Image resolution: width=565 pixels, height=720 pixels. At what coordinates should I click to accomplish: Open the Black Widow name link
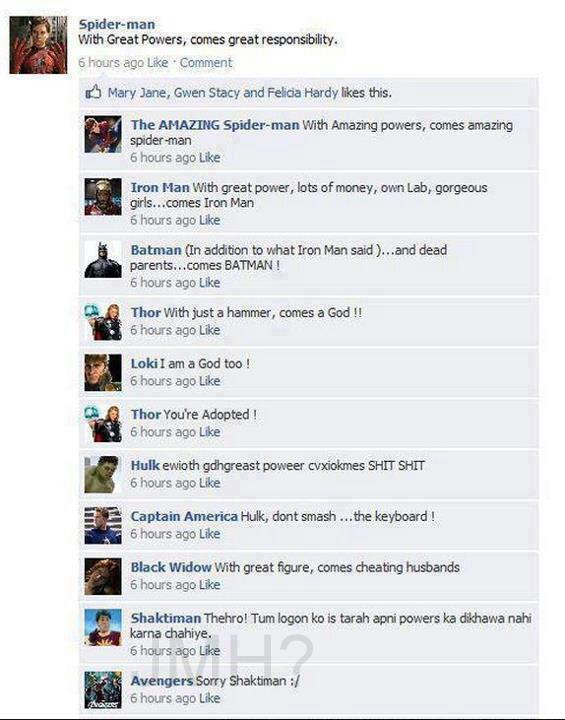click(x=171, y=567)
